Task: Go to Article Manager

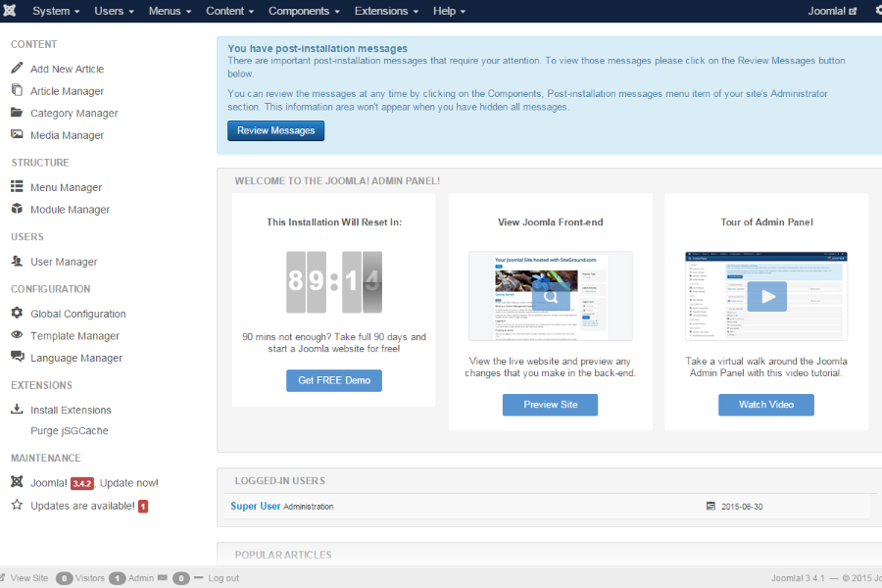Action: [67, 91]
